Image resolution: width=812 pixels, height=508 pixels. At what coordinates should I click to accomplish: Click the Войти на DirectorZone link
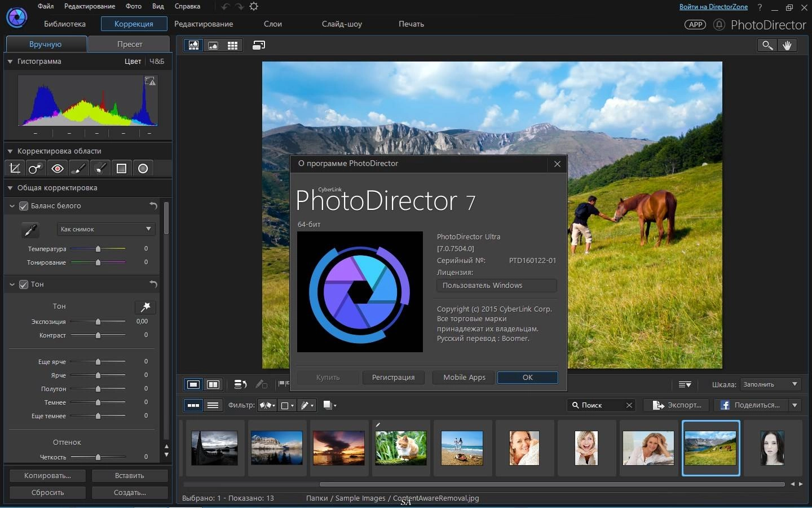(x=713, y=7)
